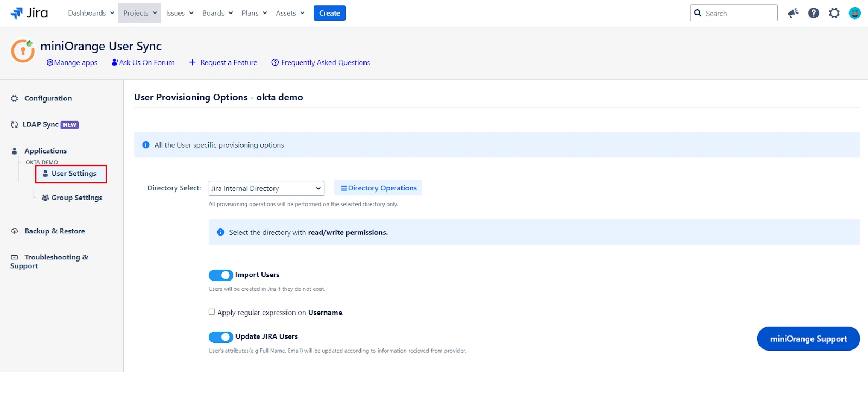Click the OKTA DEMO label in sidebar

point(42,162)
